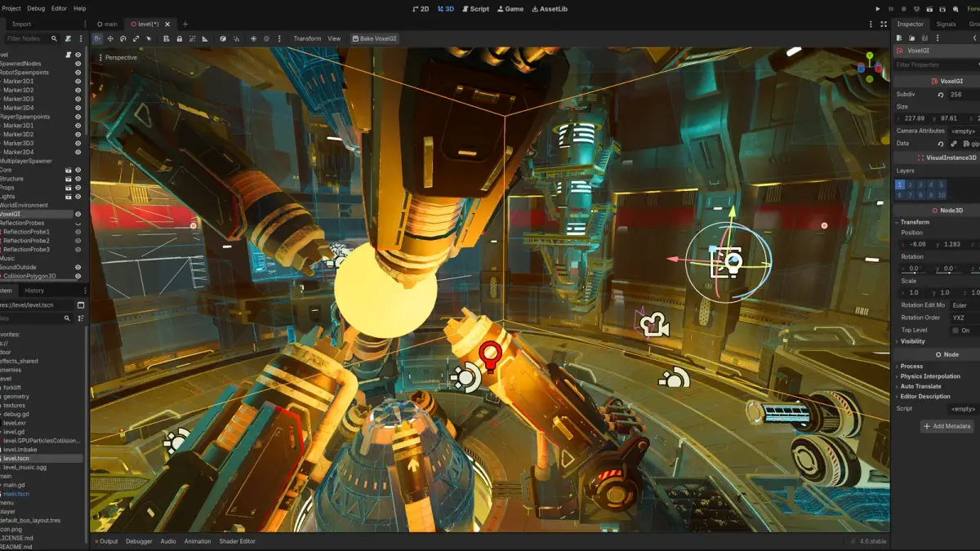The height and width of the screenshot is (551, 980).
Task: Expand the Process section
Action: point(911,367)
